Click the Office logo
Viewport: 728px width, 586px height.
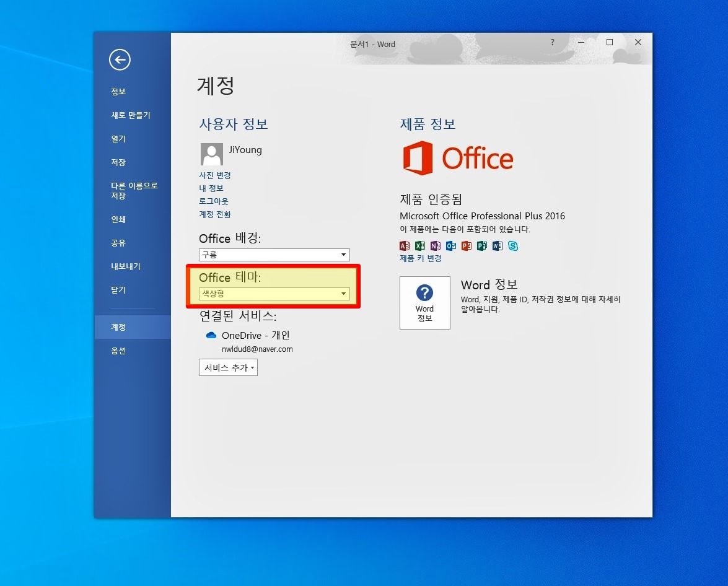458,158
